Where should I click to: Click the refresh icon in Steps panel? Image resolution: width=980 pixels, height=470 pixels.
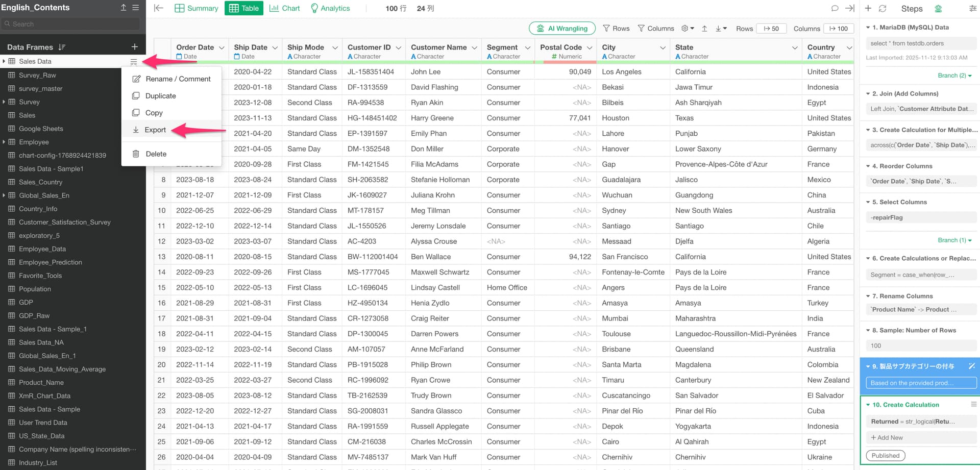click(883, 8)
